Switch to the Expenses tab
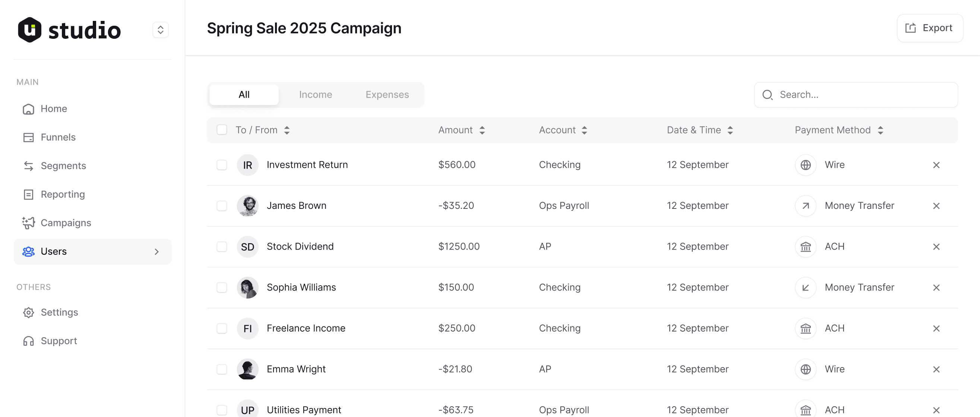 (387, 94)
